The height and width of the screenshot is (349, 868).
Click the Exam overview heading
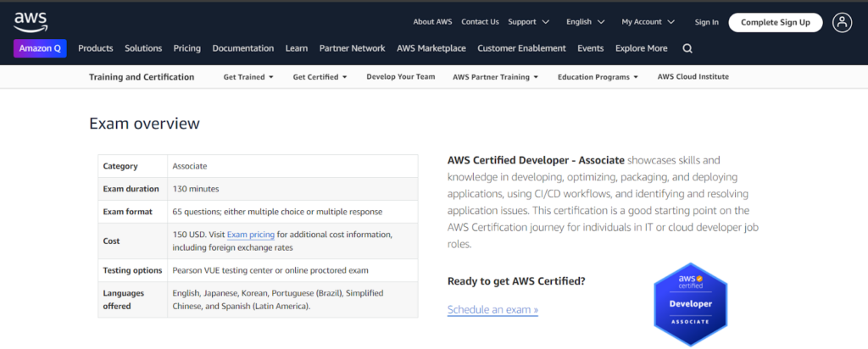pyautogui.click(x=144, y=124)
